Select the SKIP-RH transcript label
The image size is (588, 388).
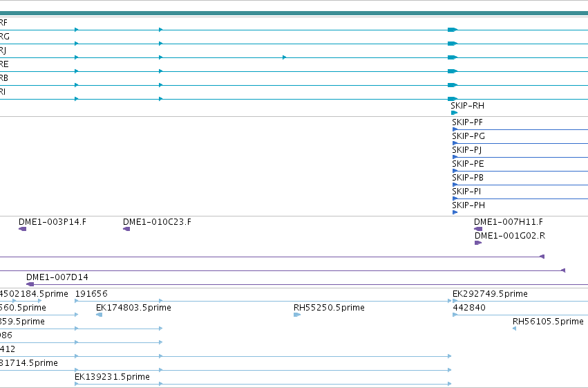click(x=467, y=106)
